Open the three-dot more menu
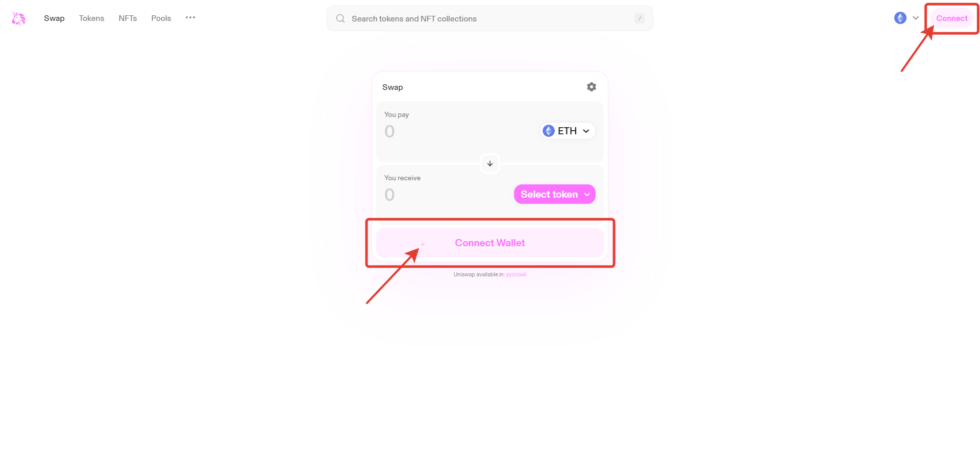Image resolution: width=980 pixels, height=474 pixels. (x=190, y=18)
